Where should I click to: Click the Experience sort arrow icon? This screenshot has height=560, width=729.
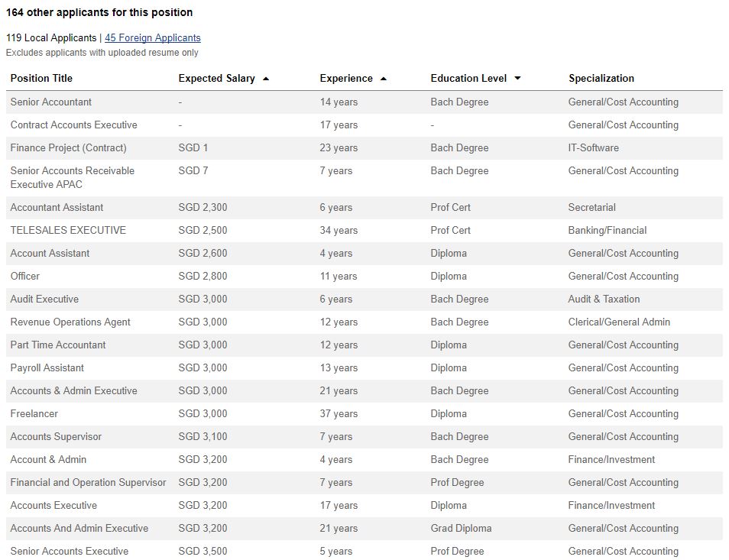tap(384, 79)
